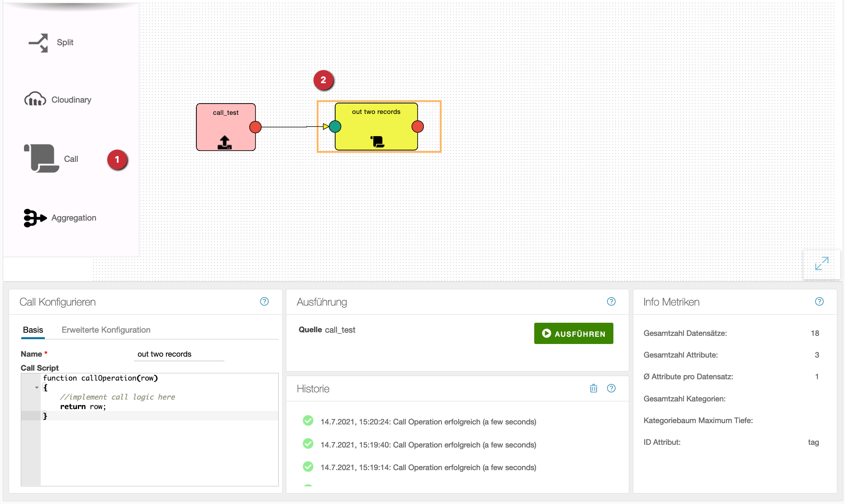The image size is (845, 504).
Task: Click the expand canvas fullscreen icon
Action: click(x=821, y=264)
